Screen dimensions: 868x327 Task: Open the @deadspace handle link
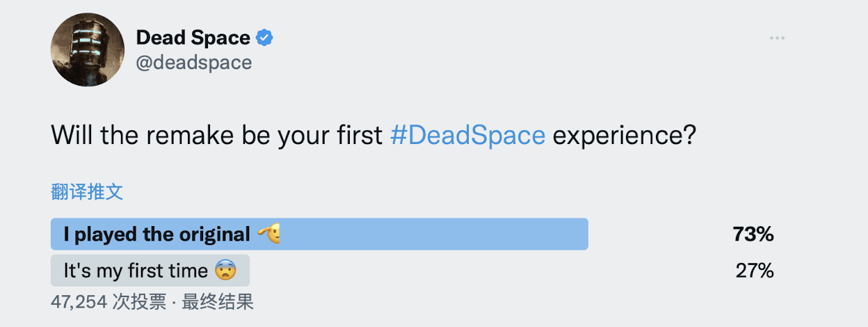(x=193, y=63)
